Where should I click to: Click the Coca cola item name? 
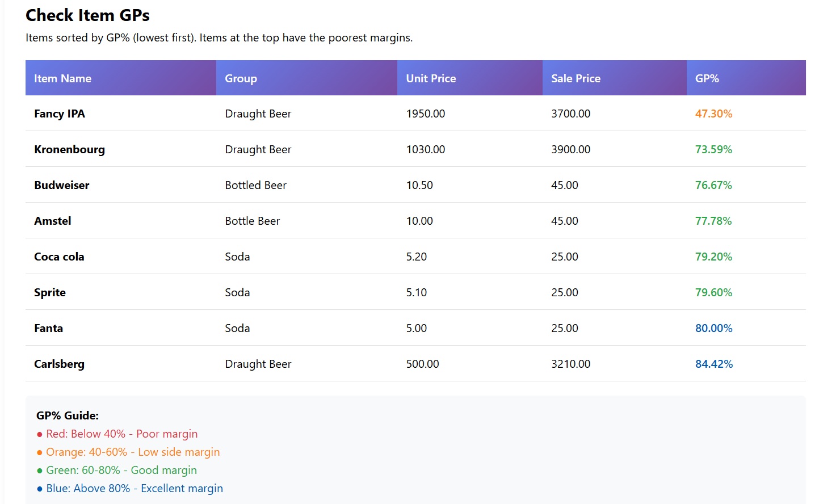click(x=59, y=257)
